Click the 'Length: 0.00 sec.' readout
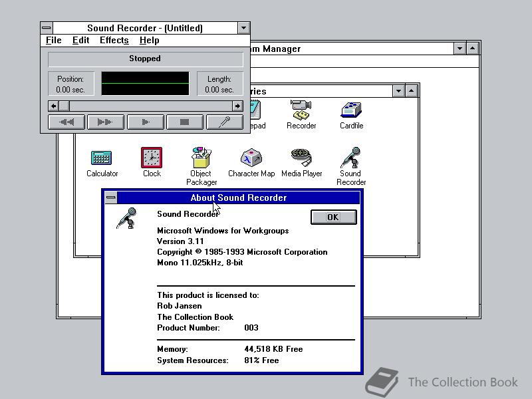The height and width of the screenshot is (399, 532). [x=219, y=84]
